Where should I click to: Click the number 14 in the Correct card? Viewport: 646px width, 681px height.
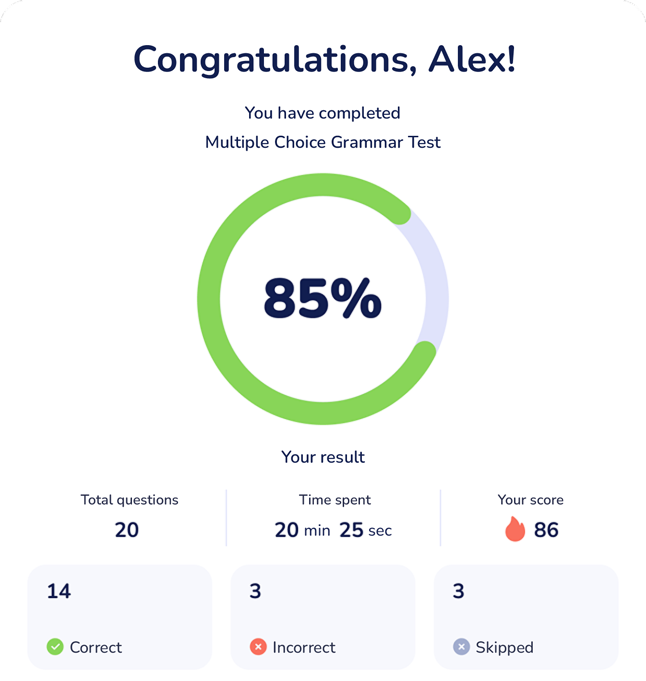click(x=59, y=591)
